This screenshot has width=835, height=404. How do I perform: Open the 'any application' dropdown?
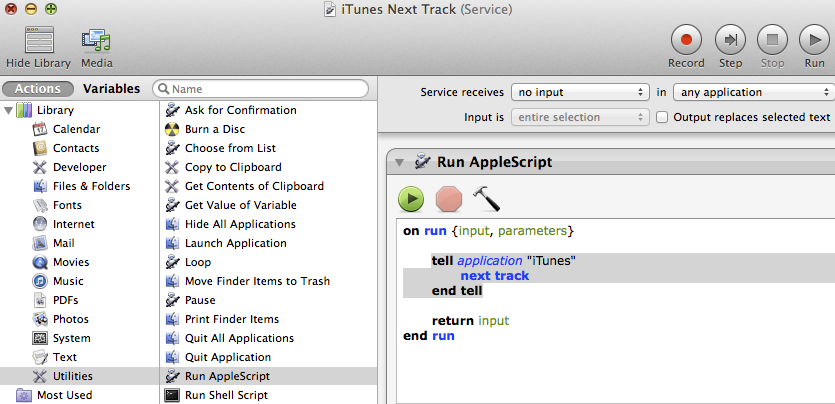pyautogui.click(x=754, y=92)
